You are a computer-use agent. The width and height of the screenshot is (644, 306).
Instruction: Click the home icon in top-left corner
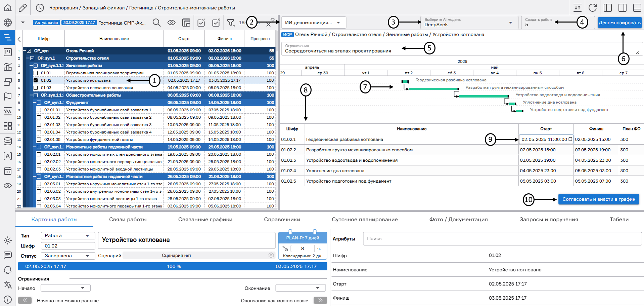click(7, 7)
